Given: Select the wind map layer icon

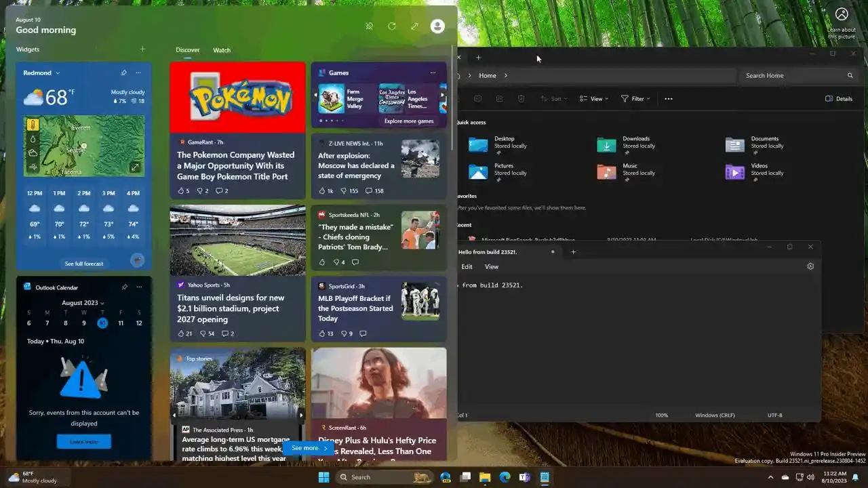Looking at the screenshot, I should 33,167.
